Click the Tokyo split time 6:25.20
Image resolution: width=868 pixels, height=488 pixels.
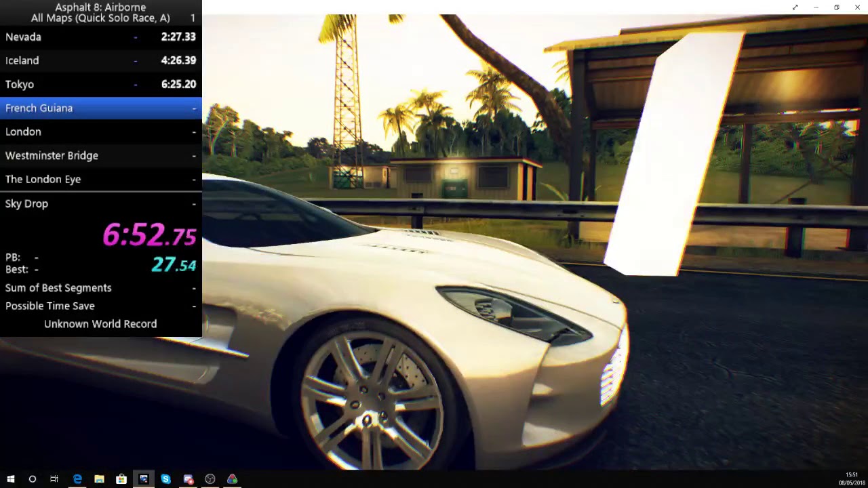tap(178, 84)
